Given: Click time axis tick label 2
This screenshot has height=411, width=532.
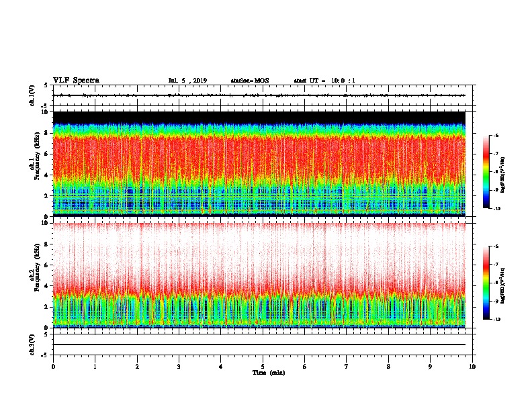Looking at the screenshot, I should click(137, 367).
